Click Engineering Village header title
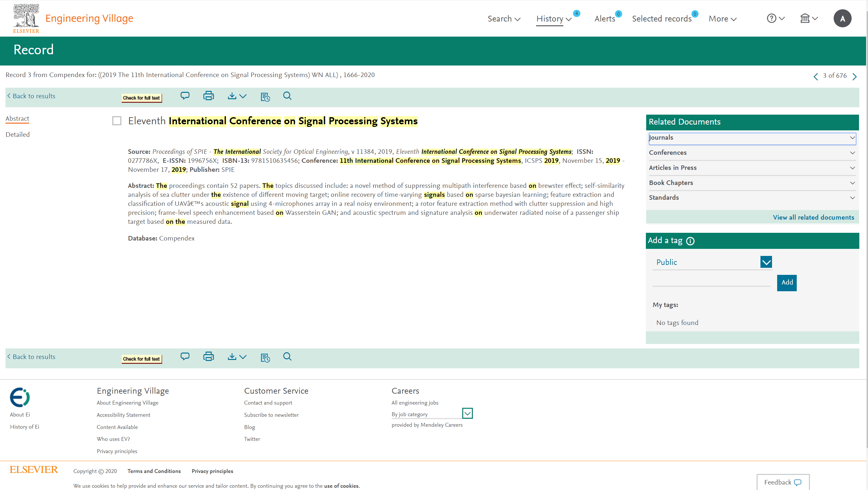 89,18
